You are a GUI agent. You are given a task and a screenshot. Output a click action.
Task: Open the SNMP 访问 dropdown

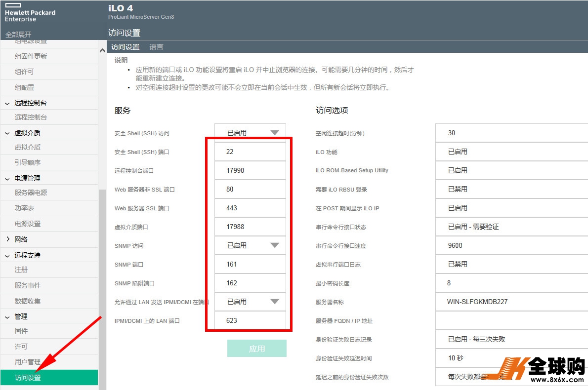(x=250, y=245)
